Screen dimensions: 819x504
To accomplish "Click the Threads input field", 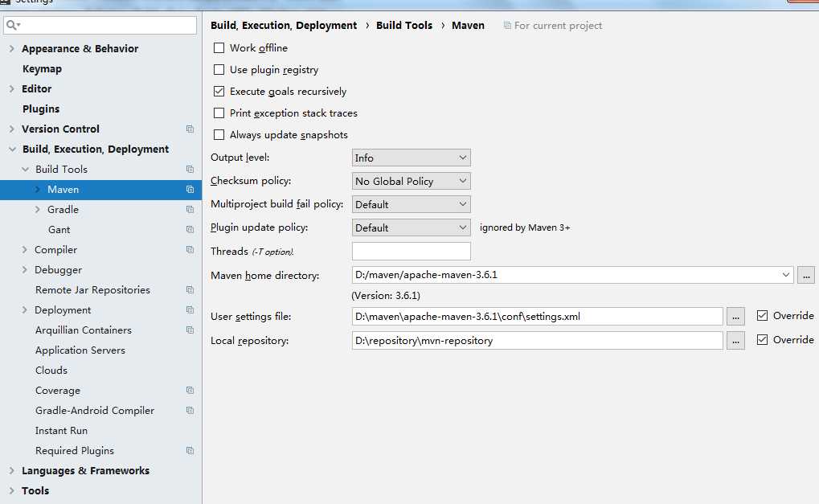I will [x=411, y=252].
